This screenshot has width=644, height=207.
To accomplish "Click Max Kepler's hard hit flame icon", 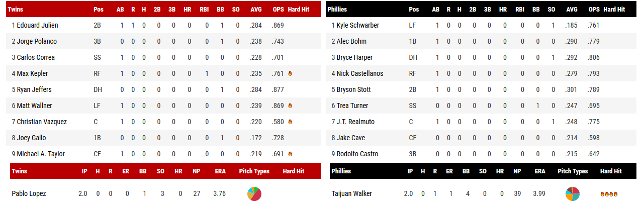I will (290, 73).
